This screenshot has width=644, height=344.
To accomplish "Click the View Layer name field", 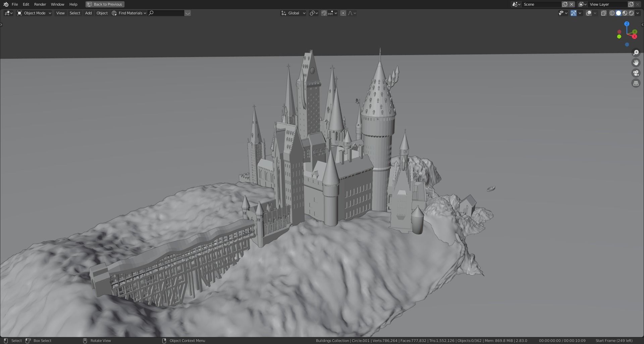I will pos(608,4).
